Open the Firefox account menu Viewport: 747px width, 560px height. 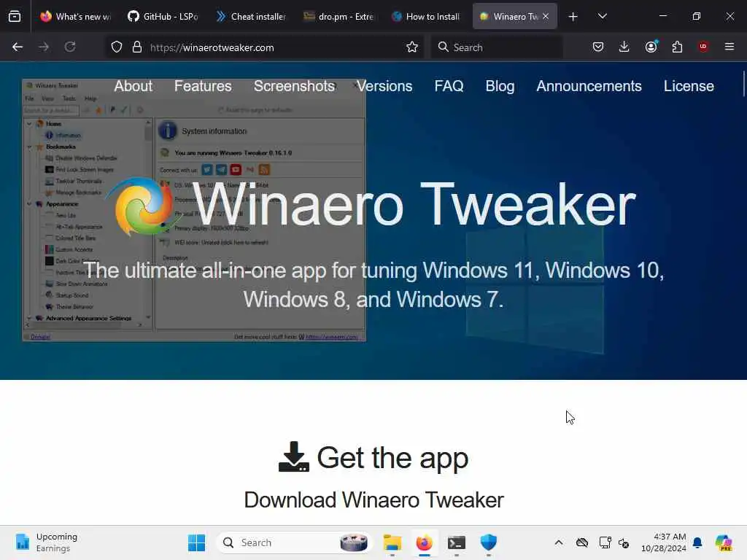click(651, 47)
